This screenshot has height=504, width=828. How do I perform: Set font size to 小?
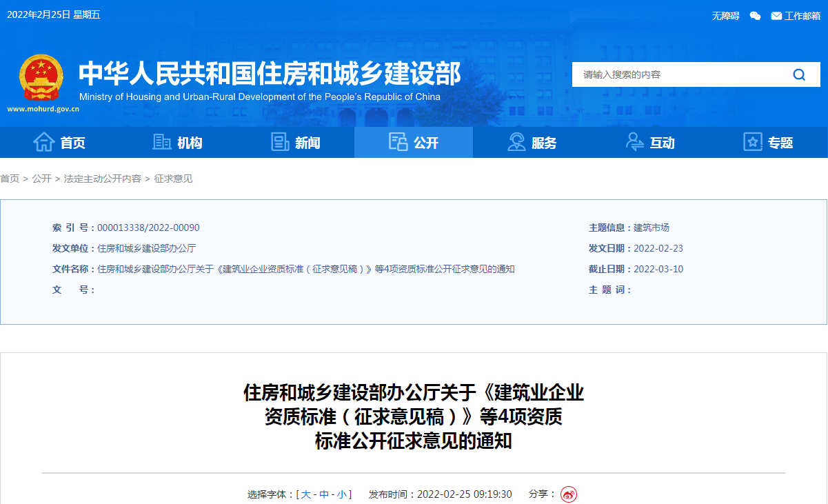click(342, 494)
